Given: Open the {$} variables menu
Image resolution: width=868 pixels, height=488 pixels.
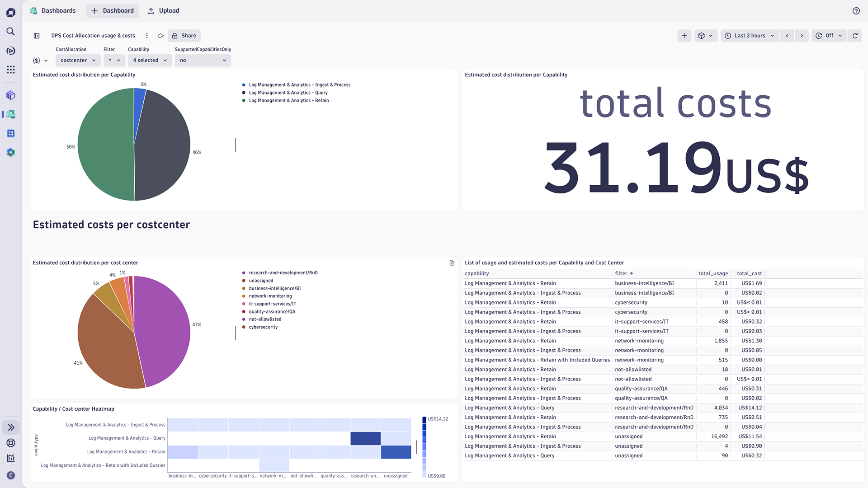Looking at the screenshot, I should click(40, 60).
